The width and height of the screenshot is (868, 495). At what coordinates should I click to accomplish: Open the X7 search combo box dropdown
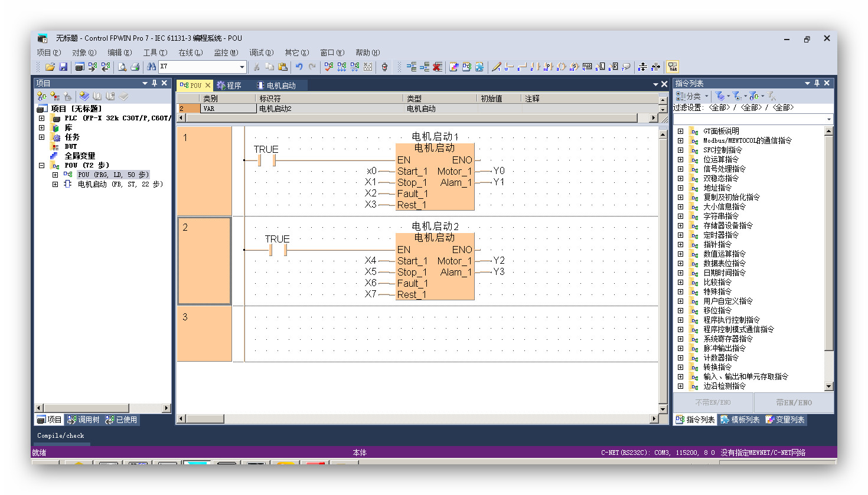(x=242, y=67)
